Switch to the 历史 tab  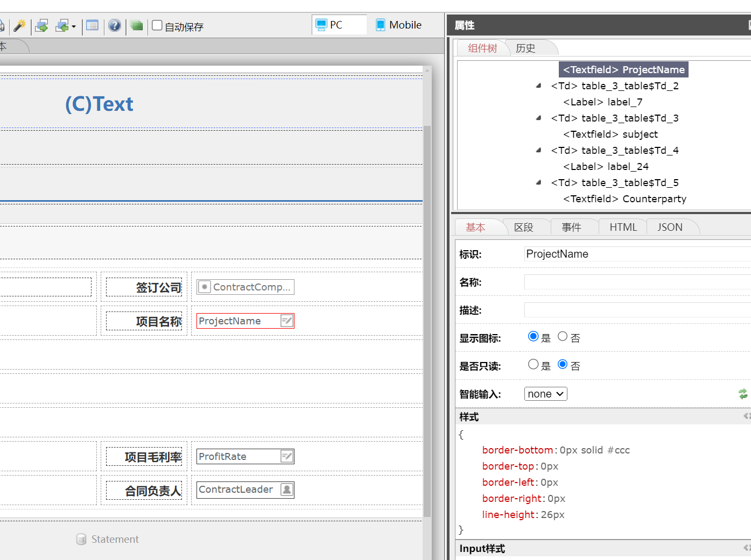point(525,48)
